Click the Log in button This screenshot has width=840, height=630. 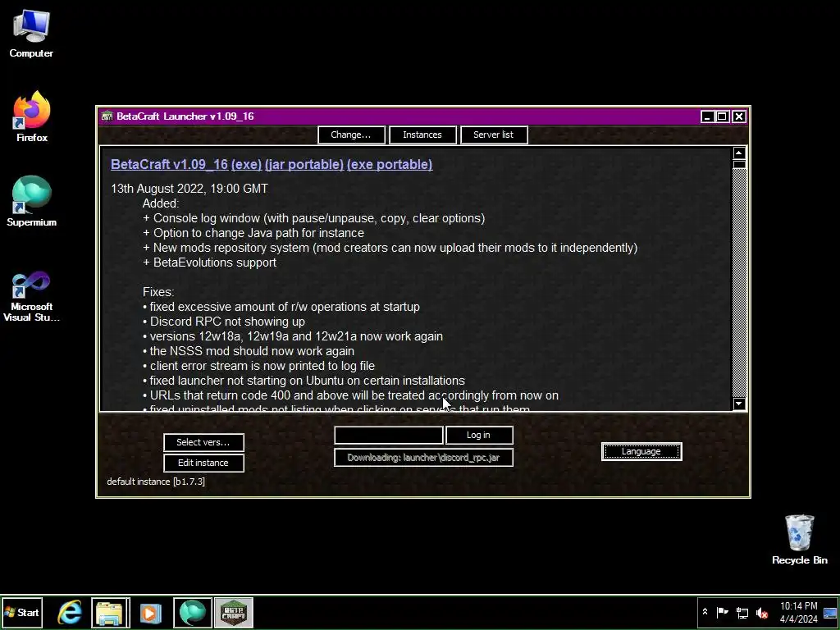[x=479, y=436]
